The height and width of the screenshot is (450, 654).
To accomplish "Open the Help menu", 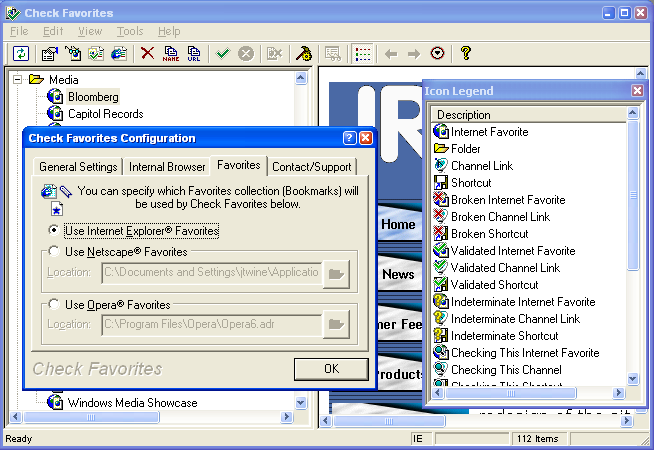I will (x=169, y=31).
